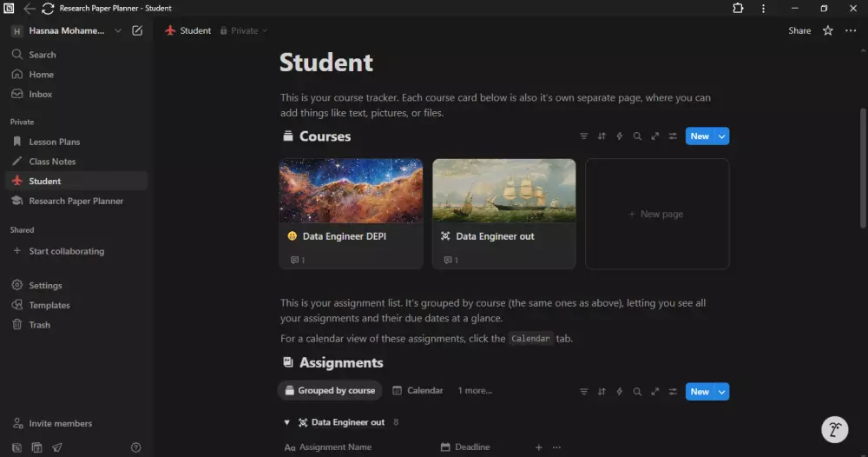Open Settings from the sidebar
Viewport: 868px width, 457px height.
tap(76, 285)
